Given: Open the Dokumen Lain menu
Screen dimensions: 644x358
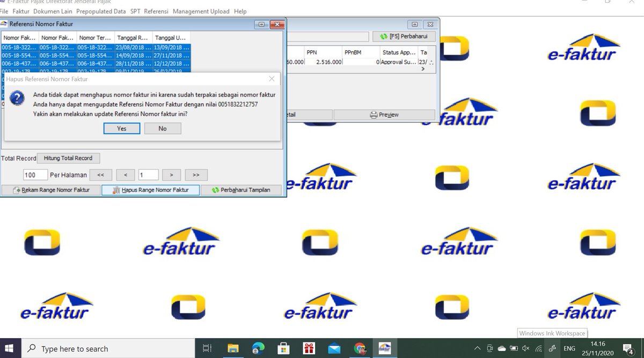Looking at the screenshot, I should tap(53, 11).
